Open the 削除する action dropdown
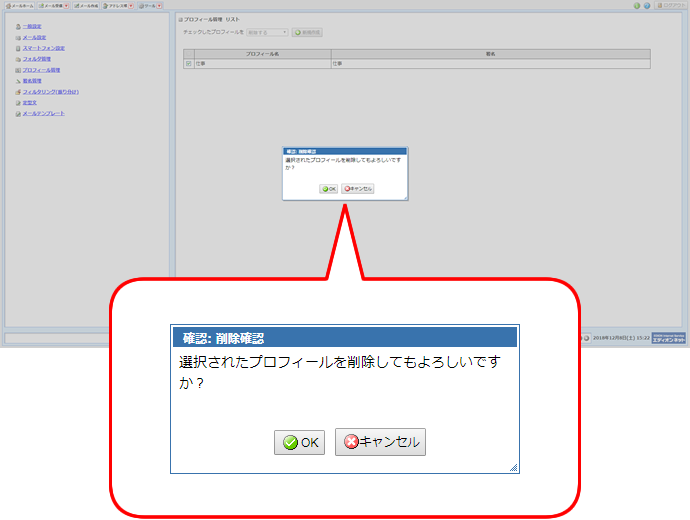690x520 pixels. point(267,33)
